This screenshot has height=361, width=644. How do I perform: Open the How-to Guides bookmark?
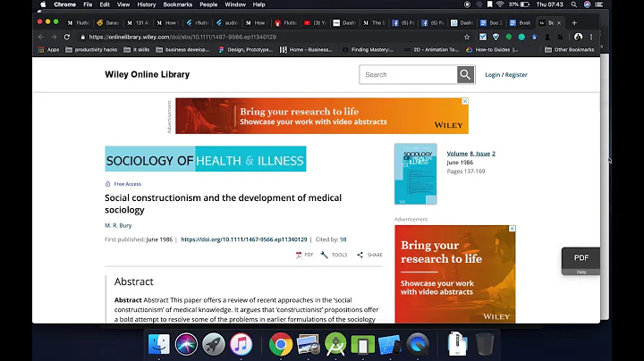[492, 50]
